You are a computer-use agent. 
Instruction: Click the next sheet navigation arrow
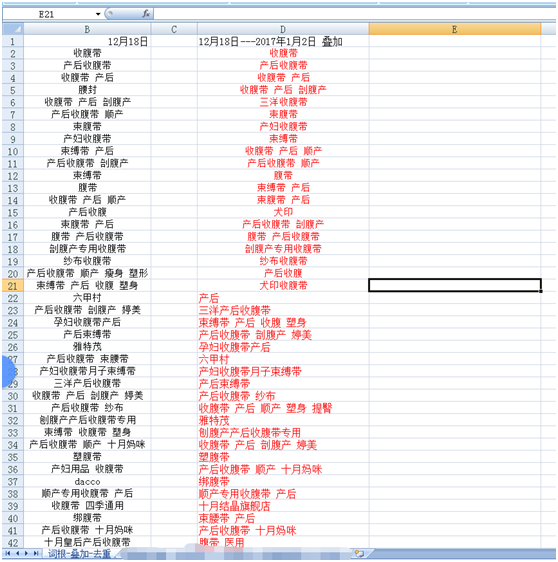pyautogui.click(x=26, y=553)
